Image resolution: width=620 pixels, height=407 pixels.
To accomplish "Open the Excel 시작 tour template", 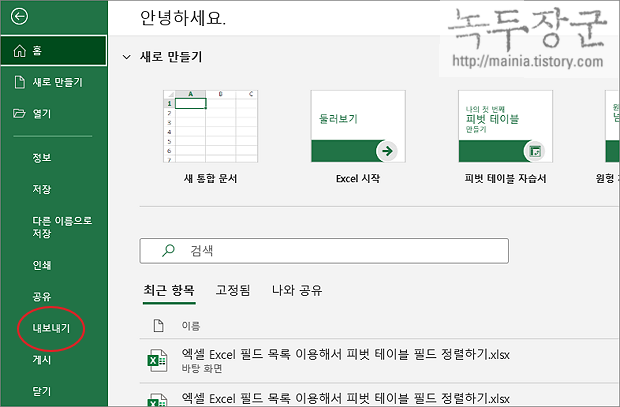I will point(358,126).
